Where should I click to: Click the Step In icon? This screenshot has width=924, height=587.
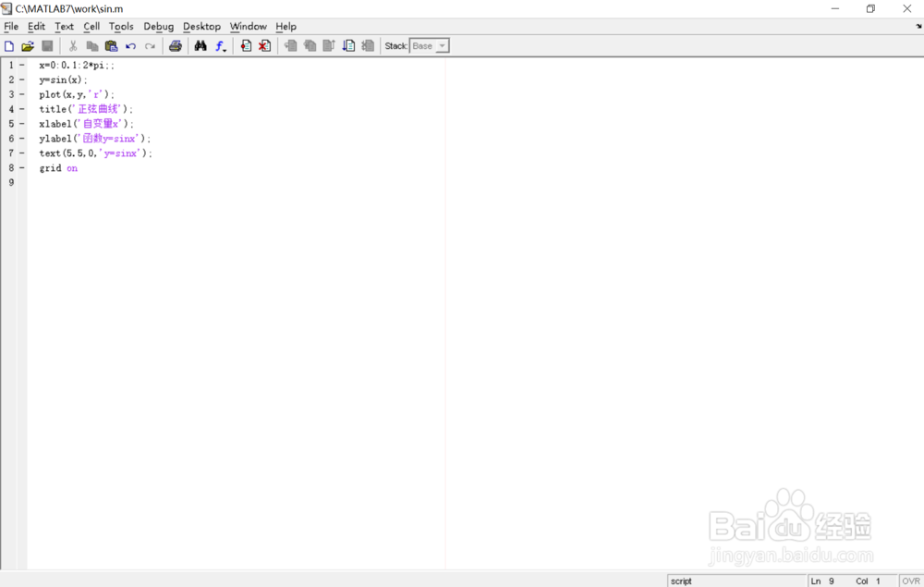(x=310, y=46)
